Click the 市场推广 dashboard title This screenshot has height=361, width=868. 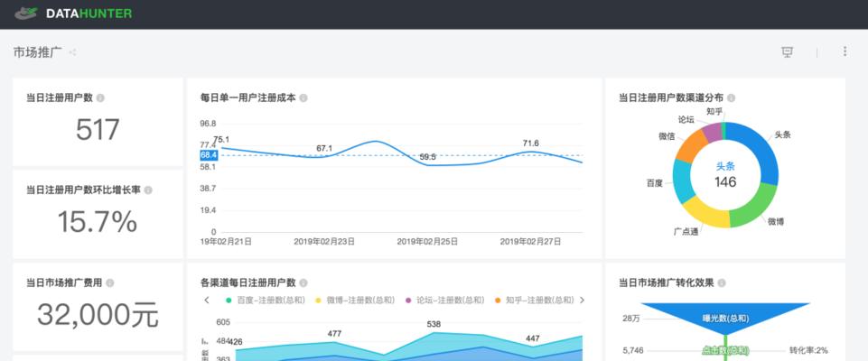click(x=38, y=52)
